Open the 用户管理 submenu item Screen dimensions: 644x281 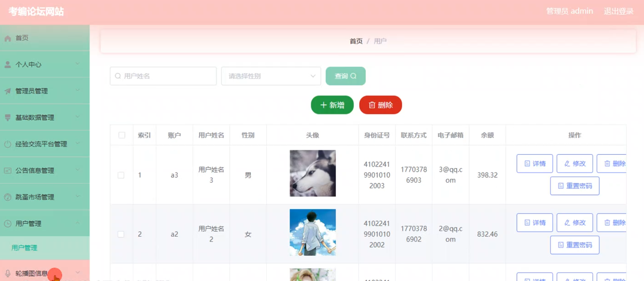(x=45, y=248)
